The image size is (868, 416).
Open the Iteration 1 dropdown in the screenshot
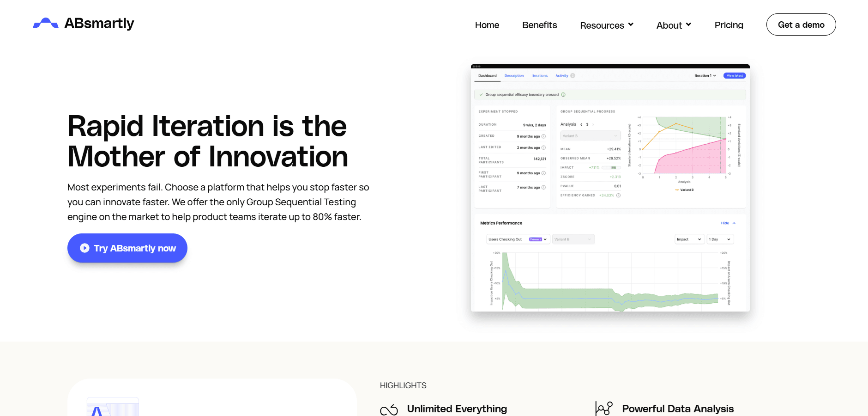click(705, 76)
